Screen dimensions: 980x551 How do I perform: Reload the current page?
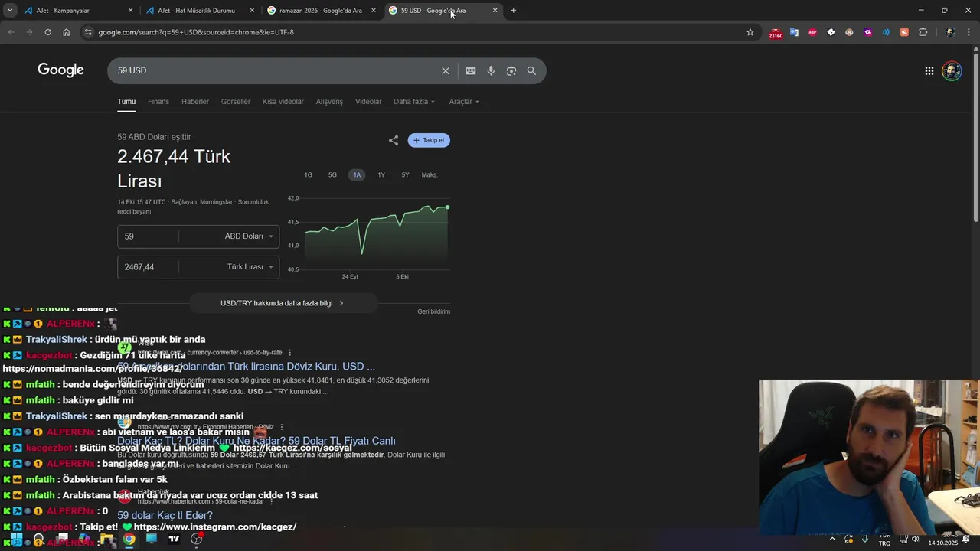coord(47,32)
